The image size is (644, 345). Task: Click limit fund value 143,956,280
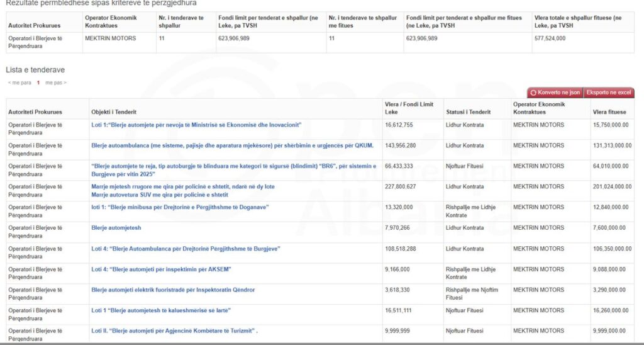pos(401,145)
